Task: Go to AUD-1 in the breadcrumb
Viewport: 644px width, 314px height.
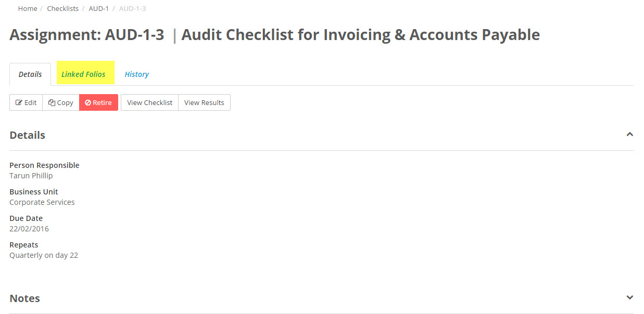Action: coord(98,8)
